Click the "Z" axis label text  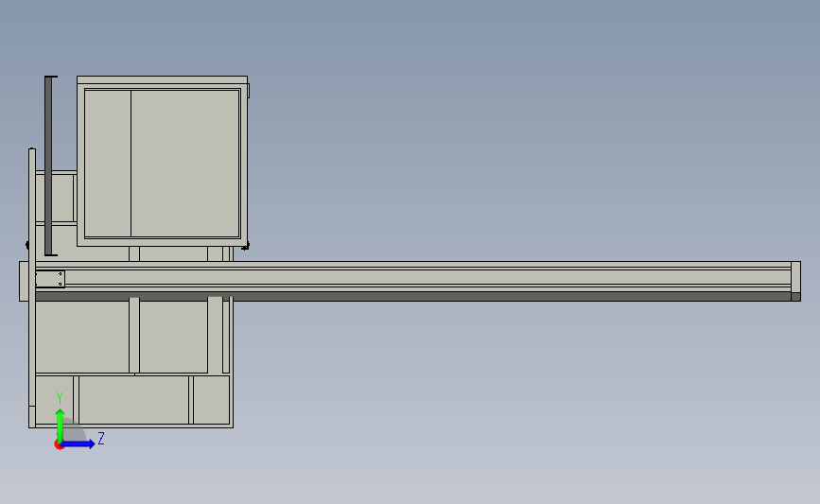pyautogui.click(x=101, y=438)
